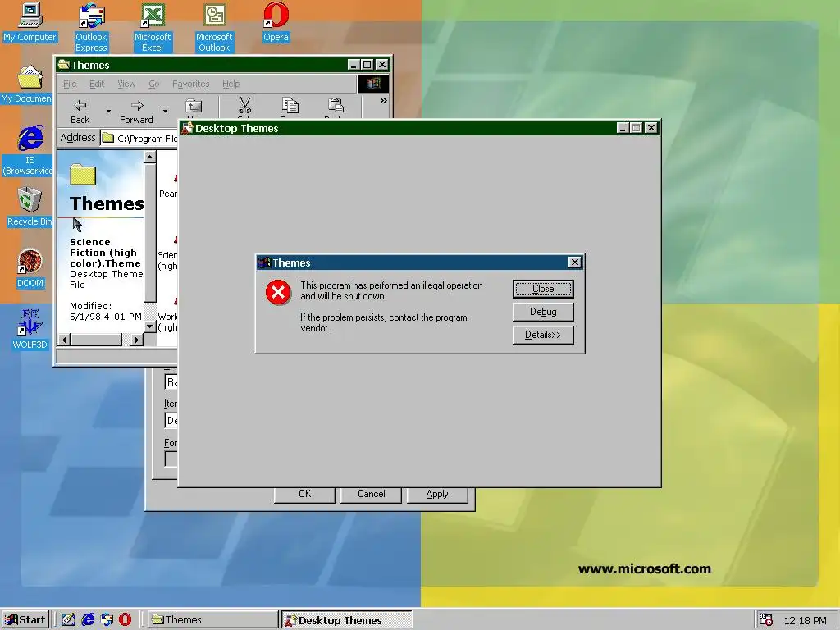Viewport: 840px width, 630px height.
Task: Close the Themes folder window
Action: pos(382,65)
